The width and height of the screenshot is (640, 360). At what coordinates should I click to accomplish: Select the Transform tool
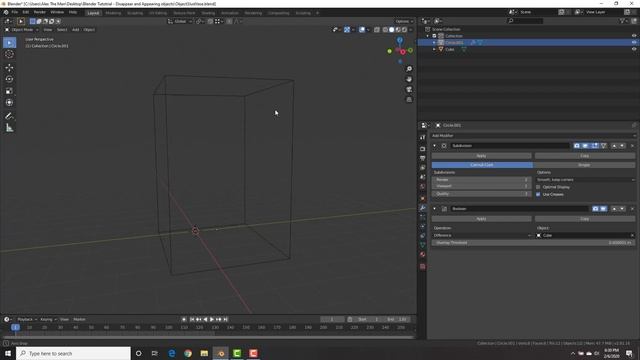click(x=9, y=102)
